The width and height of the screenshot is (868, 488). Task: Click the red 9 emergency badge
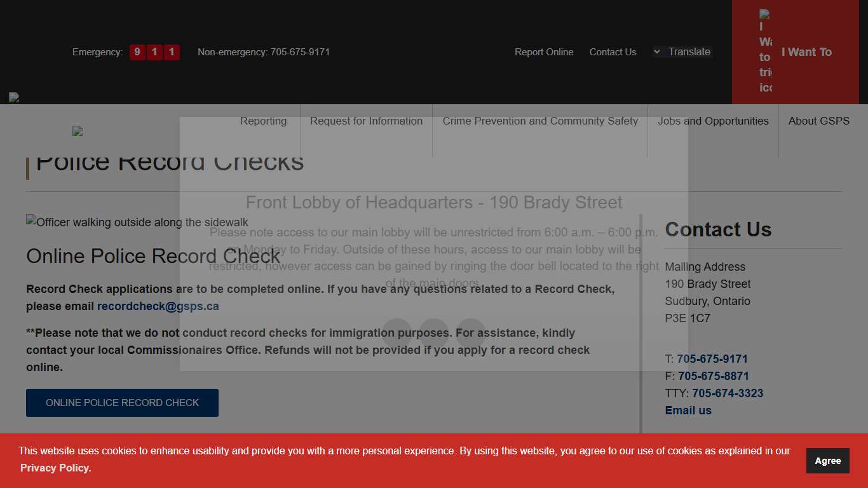click(137, 52)
